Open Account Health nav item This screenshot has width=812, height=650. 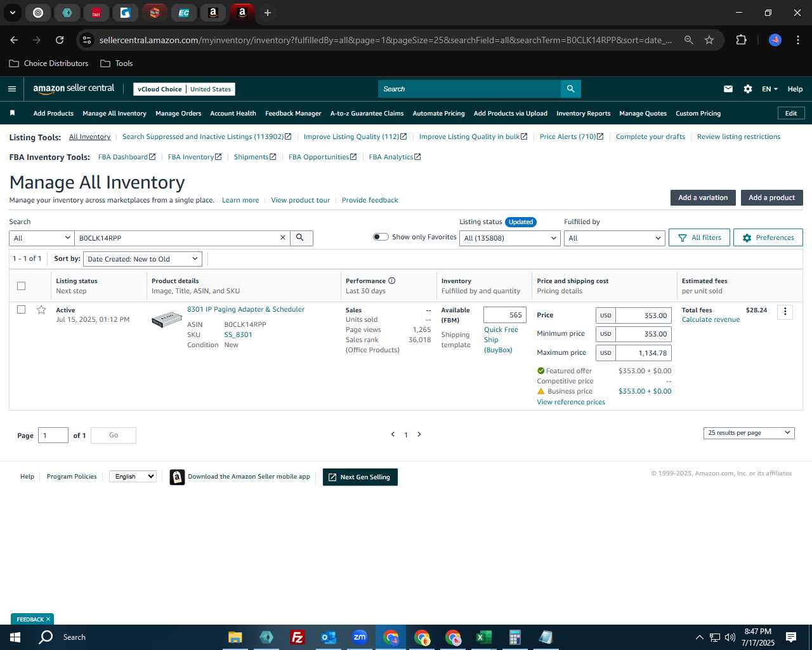233,113
